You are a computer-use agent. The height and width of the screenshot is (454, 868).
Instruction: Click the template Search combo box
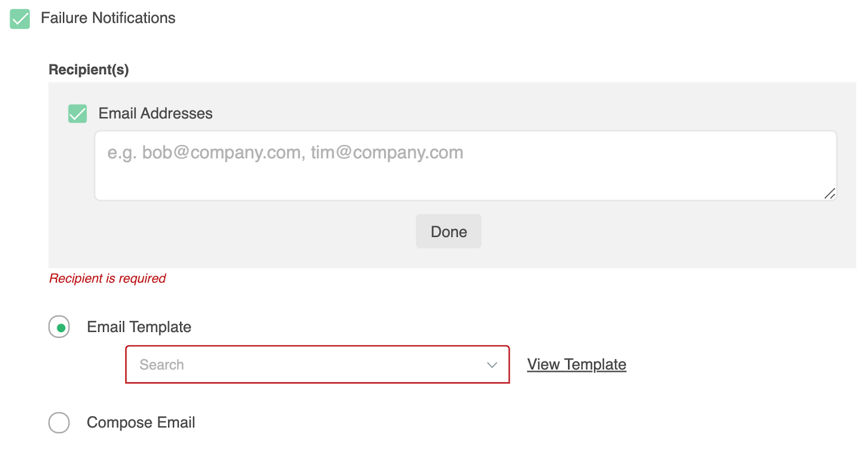click(x=304, y=365)
